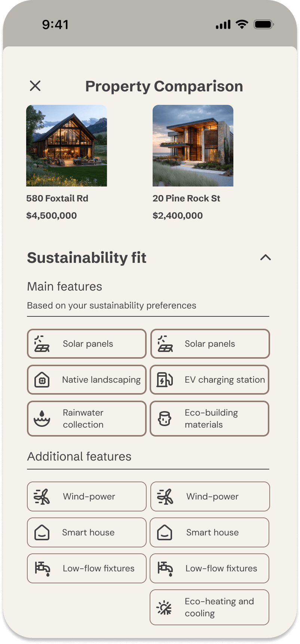This screenshot has width=300, height=644.
Task: Tap the battery icon in status bar
Action: [264, 25]
